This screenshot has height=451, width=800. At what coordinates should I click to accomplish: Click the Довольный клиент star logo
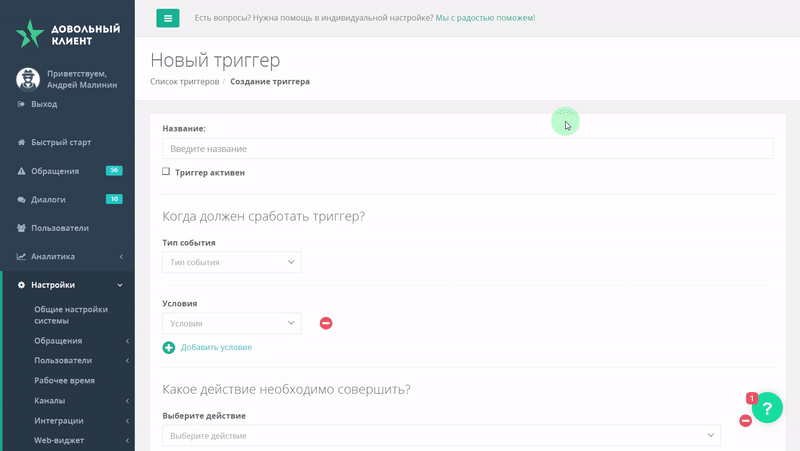pos(30,34)
